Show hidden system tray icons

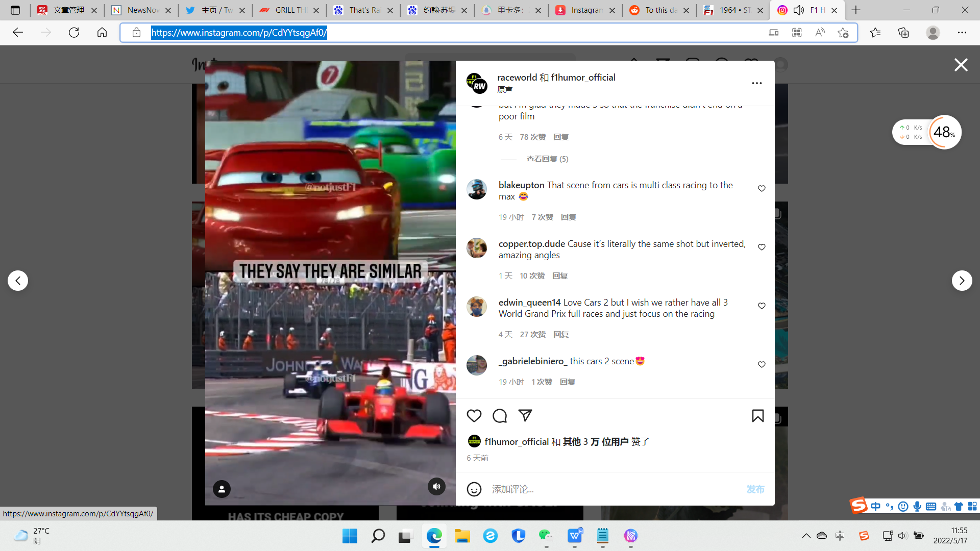point(806,536)
